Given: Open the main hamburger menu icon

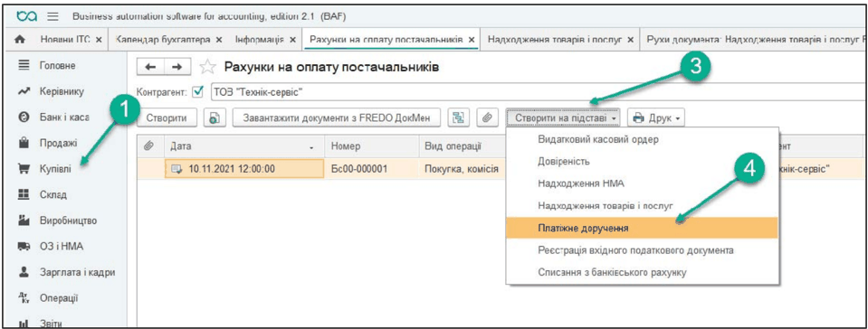Looking at the screenshot, I should tap(52, 16).
